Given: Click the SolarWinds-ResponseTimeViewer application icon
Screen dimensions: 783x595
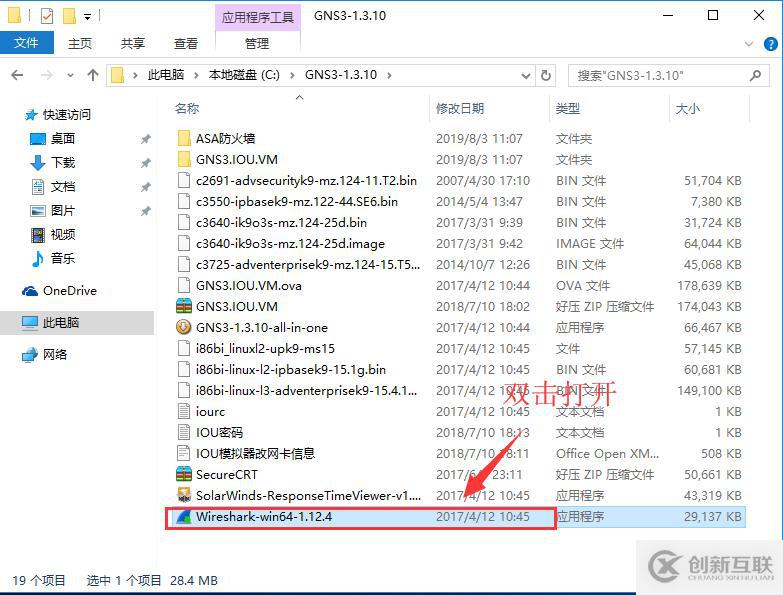Looking at the screenshot, I should click(x=184, y=495).
